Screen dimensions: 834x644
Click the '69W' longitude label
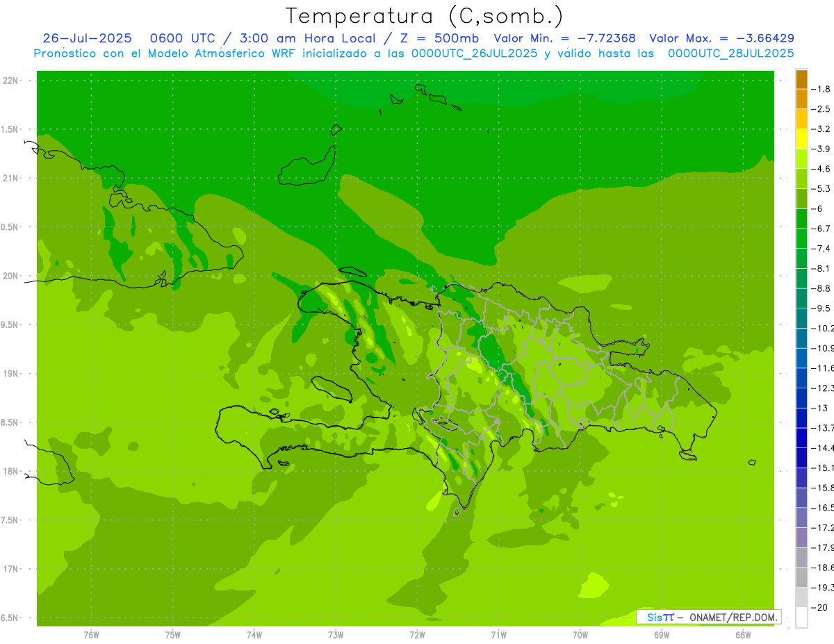(662, 636)
